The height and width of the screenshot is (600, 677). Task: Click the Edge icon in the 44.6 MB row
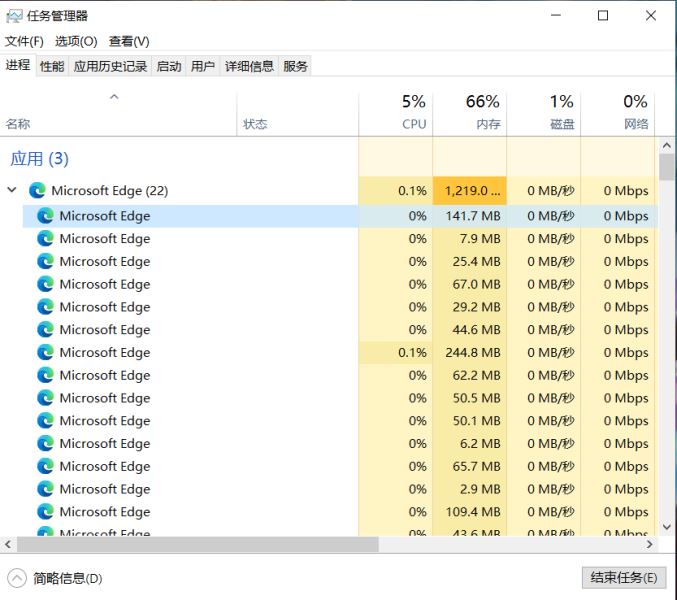45,329
